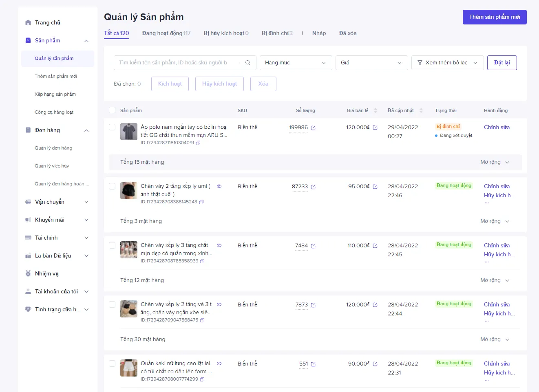Edit the 110.000₫ price icon
The image size is (539, 392).
375,246
